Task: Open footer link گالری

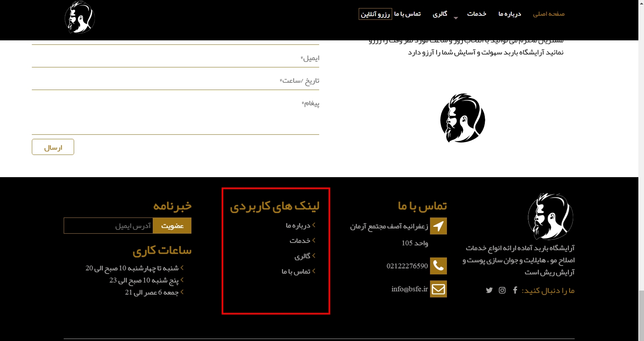Action: click(x=303, y=256)
